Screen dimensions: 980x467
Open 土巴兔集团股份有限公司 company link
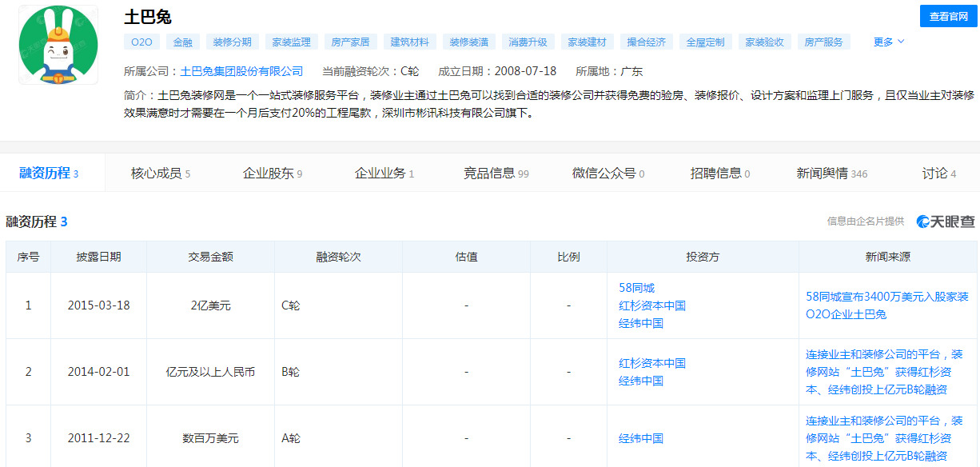(242, 71)
